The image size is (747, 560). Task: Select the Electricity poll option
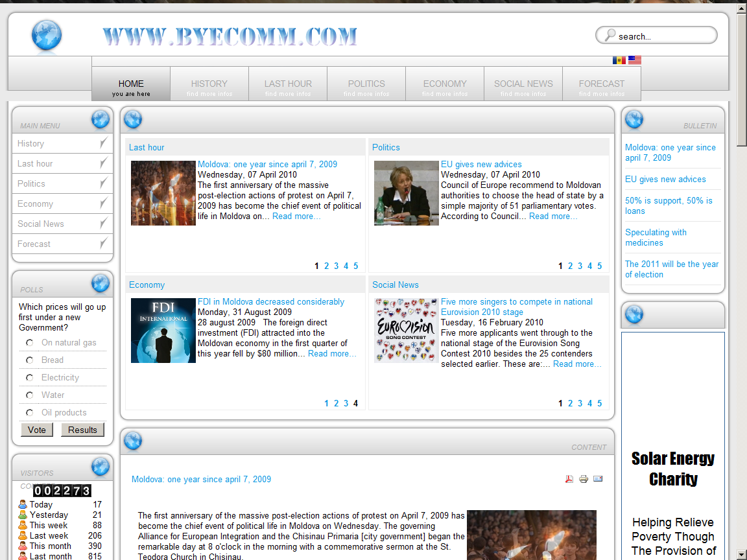pyautogui.click(x=29, y=377)
